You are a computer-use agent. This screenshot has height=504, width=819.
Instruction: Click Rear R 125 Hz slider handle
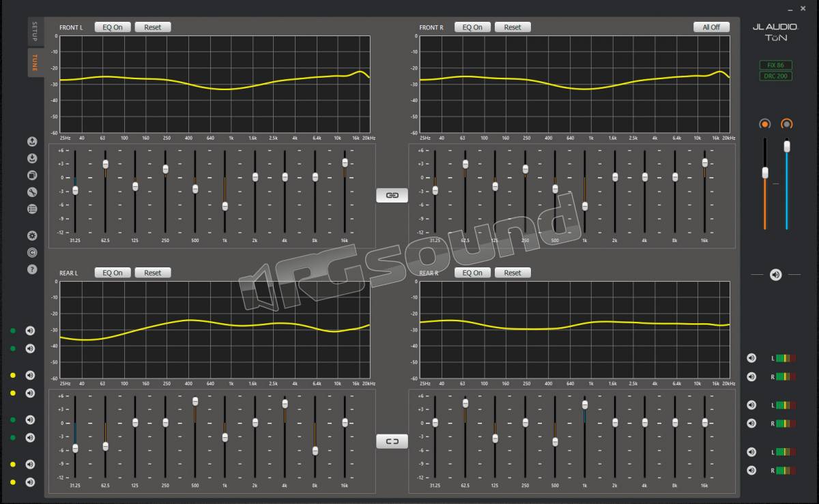495,439
